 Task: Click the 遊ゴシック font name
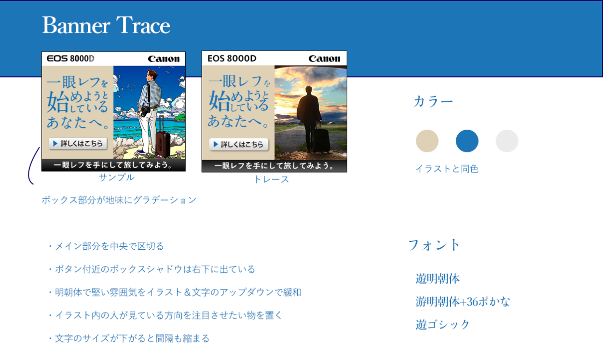click(443, 324)
